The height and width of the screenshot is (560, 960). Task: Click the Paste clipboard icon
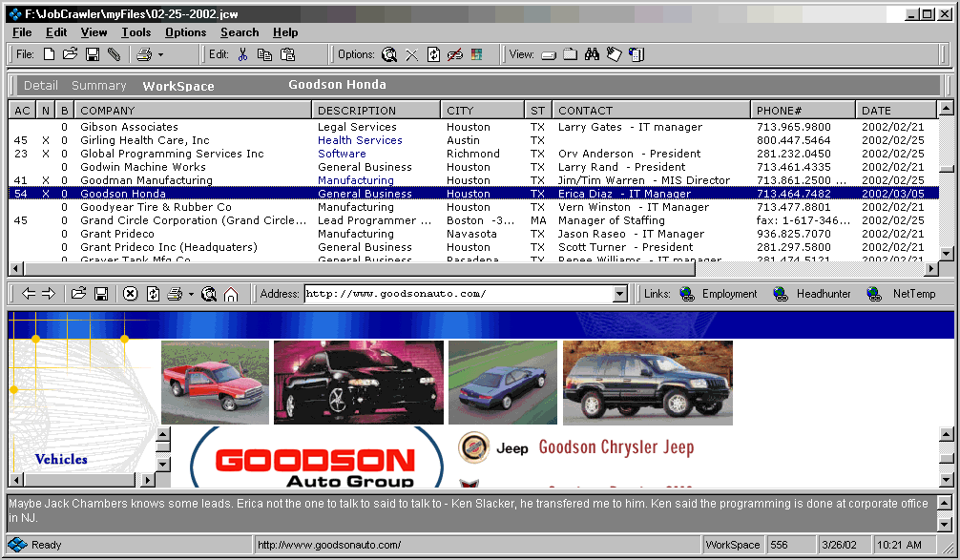(287, 54)
